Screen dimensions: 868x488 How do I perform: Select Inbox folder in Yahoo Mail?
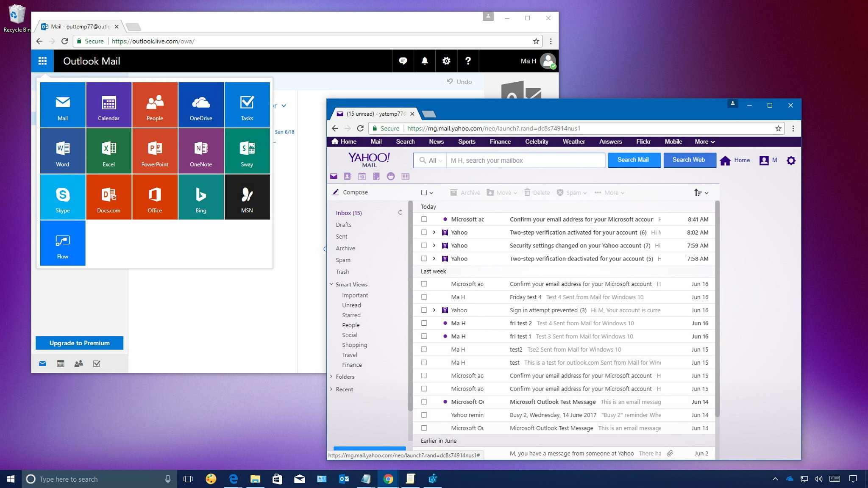tap(348, 213)
